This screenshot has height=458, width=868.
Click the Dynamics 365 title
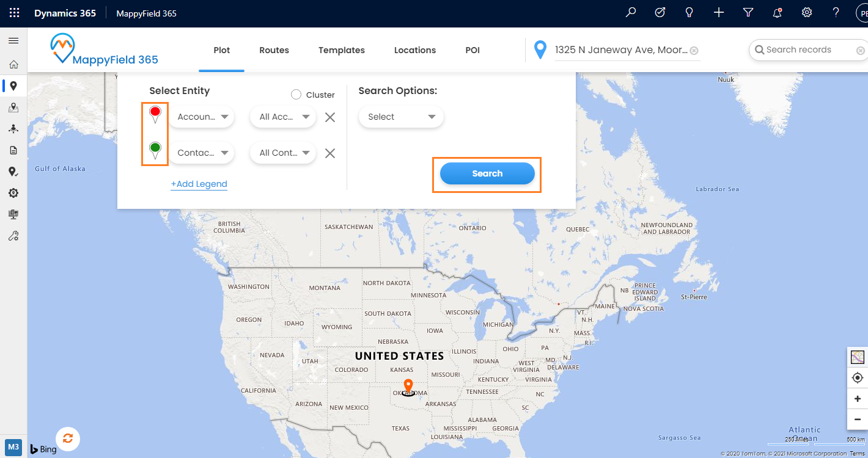(x=65, y=13)
